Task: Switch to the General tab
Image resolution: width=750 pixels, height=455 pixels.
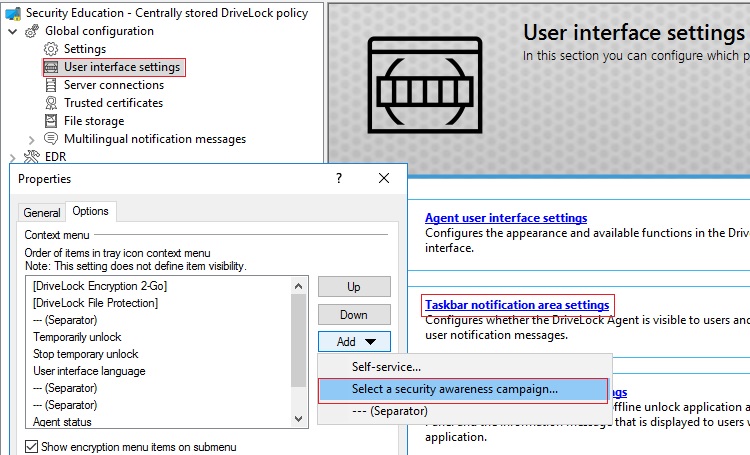Action: [42, 212]
